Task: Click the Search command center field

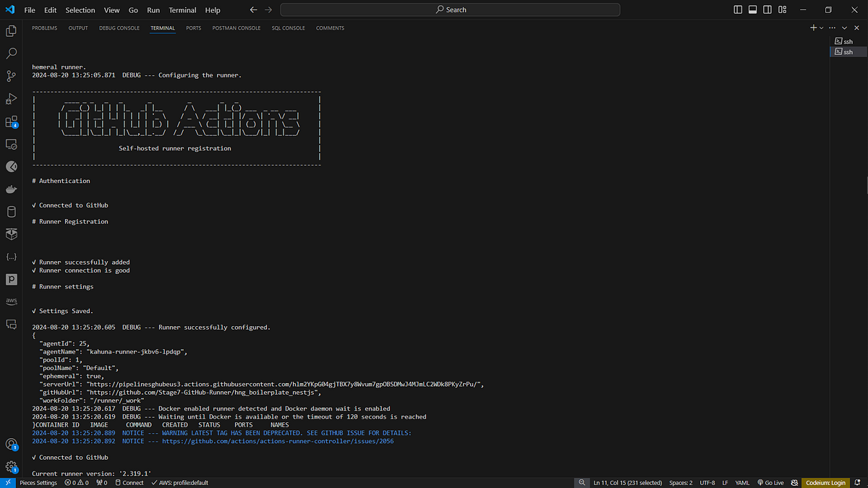Action: [x=450, y=10]
